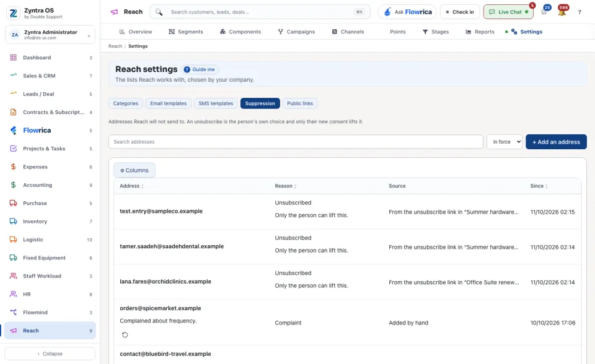Image resolution: width=595 pixels, height=364 pixels.
Task: Click the Reach breadcrumb link
Action: (x=115, y=46)
